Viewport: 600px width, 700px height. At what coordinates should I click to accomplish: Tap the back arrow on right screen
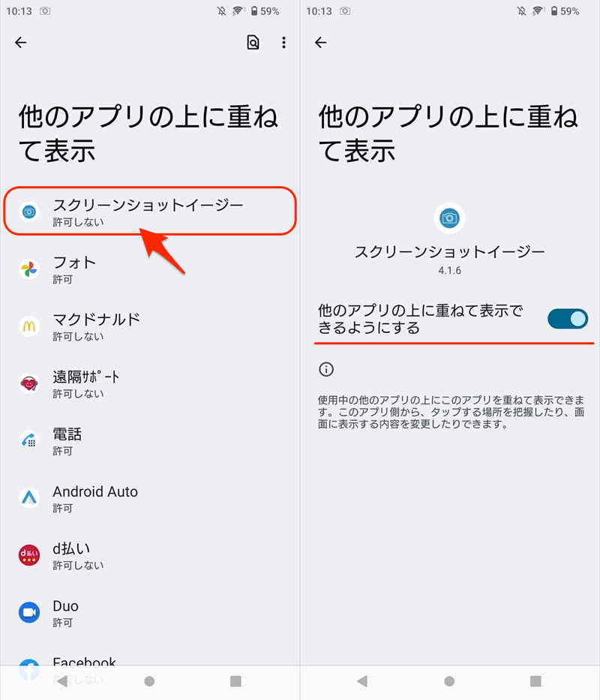pos(320,43)
